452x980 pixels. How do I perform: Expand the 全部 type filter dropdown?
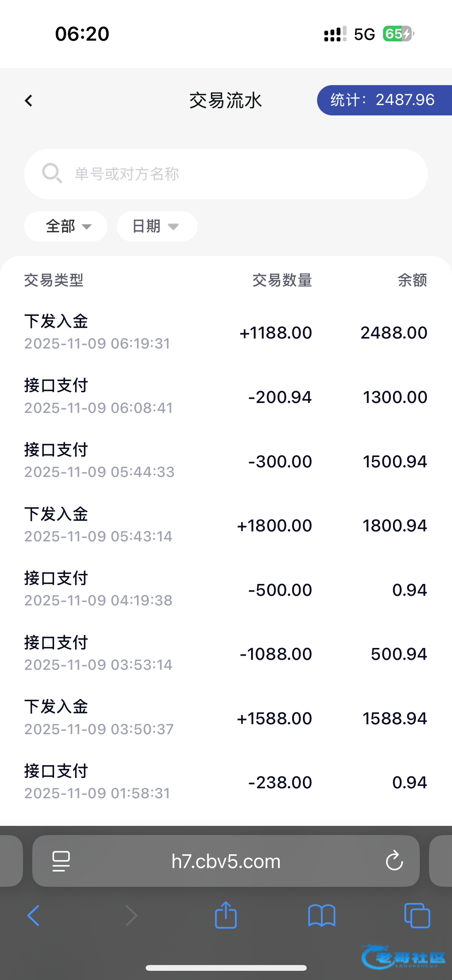(x=66, y=226)
